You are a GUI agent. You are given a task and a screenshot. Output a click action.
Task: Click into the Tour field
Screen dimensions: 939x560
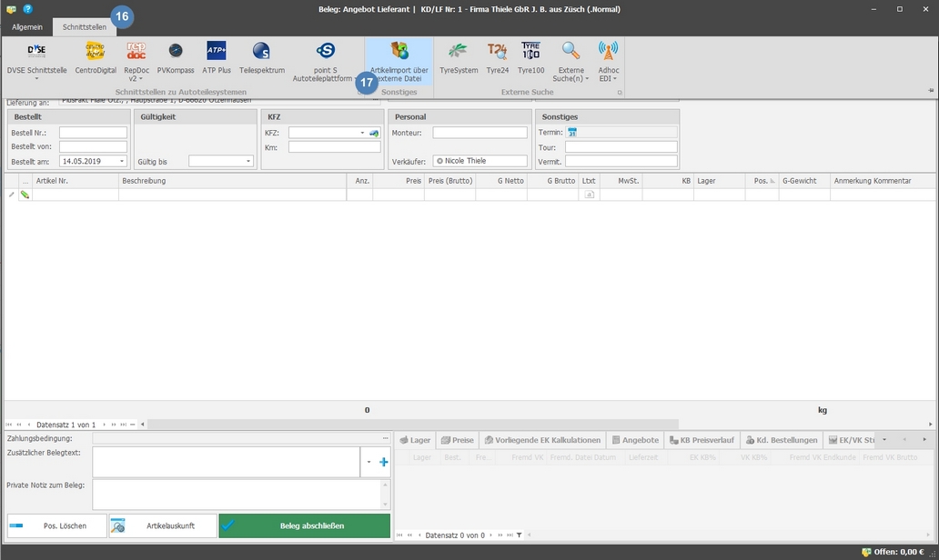point(621,147)
